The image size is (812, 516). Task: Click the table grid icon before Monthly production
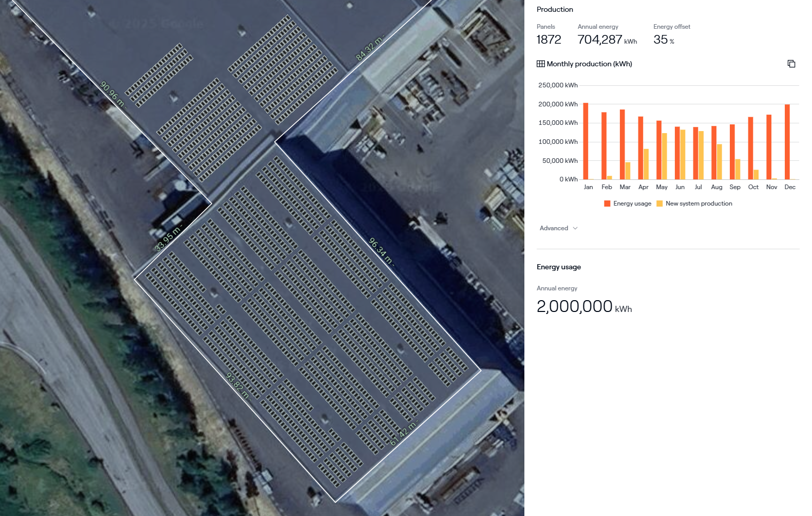540,64
